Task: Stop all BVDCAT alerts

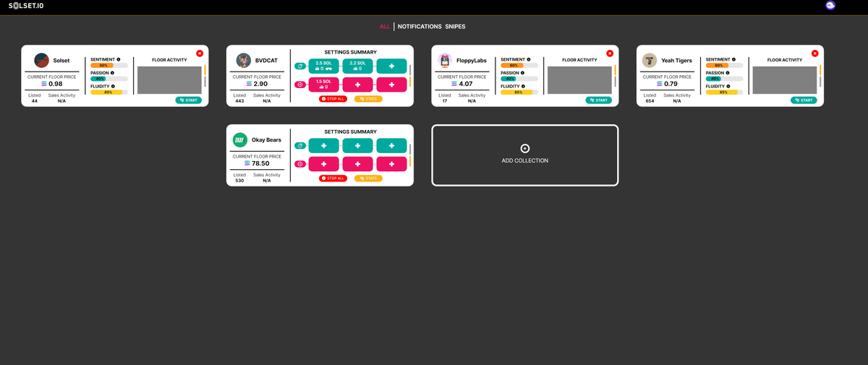Action: click(333, 98)
